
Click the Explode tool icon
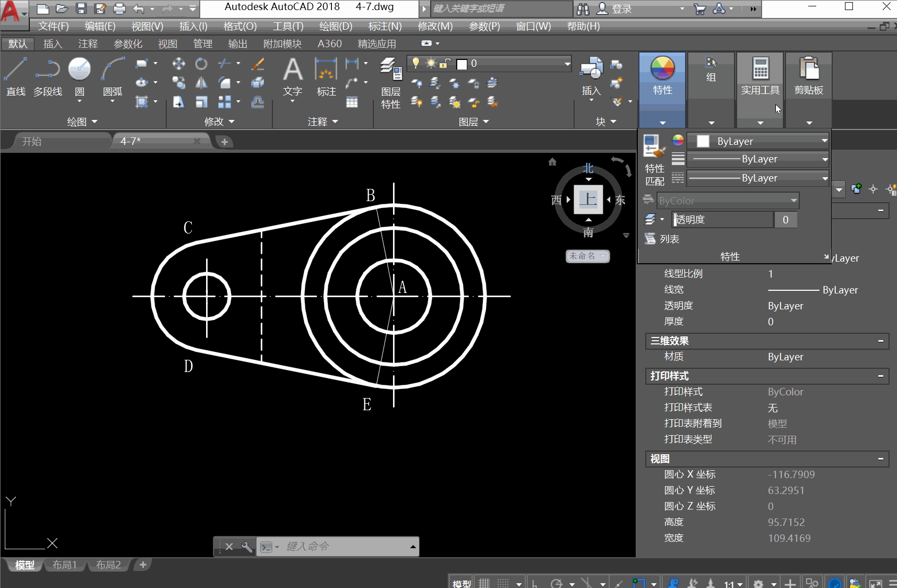(258, 83)
